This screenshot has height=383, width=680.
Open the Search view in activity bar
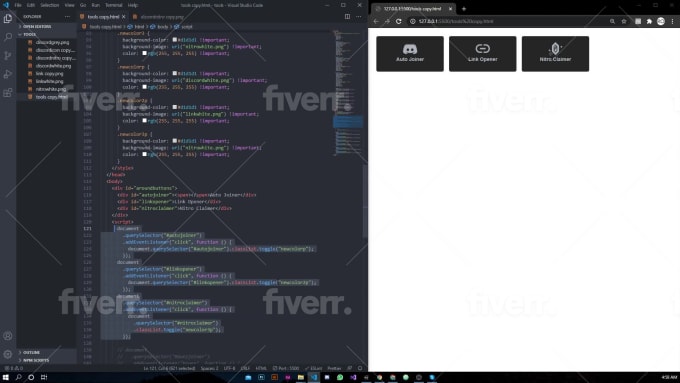tap(8, 37)
